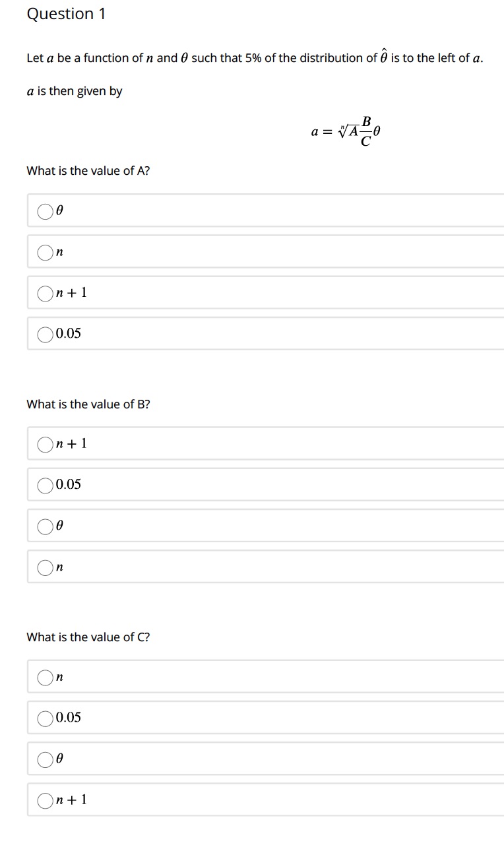Pick θ as the value of B
Image resolution: width=504 pixels, height=851 pixels.
(45, 526)
